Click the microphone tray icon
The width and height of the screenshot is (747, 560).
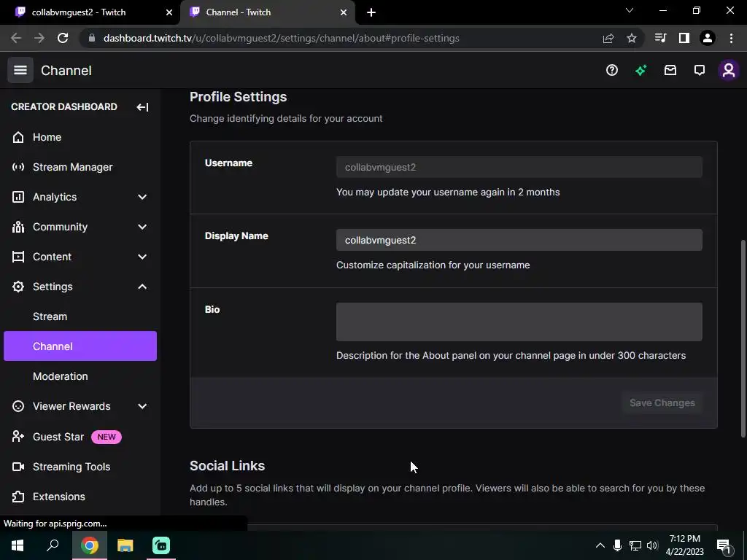pos(617,545)
